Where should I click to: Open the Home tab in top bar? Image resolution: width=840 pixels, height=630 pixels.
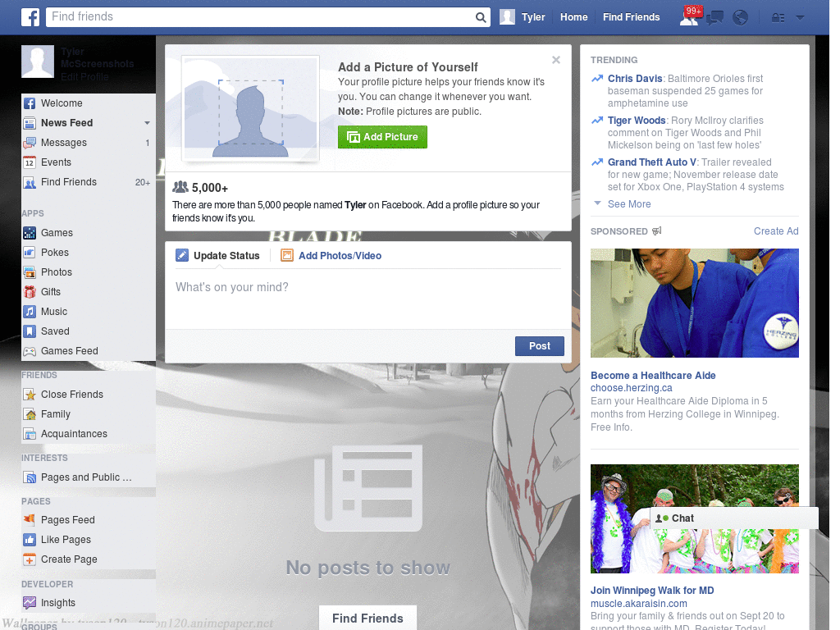pyautogui.click(x=573, y=17)
